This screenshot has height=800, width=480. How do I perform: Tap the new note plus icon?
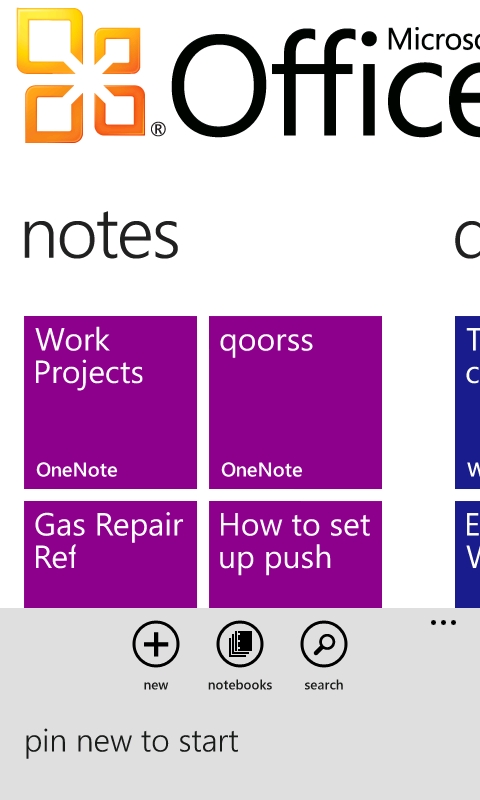click(x=156, y=644)
